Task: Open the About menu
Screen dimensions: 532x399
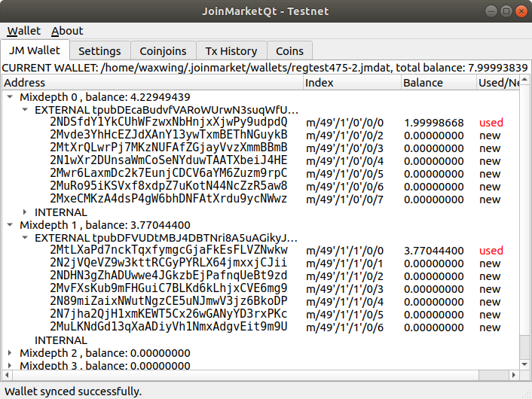Action: point(67,31)
